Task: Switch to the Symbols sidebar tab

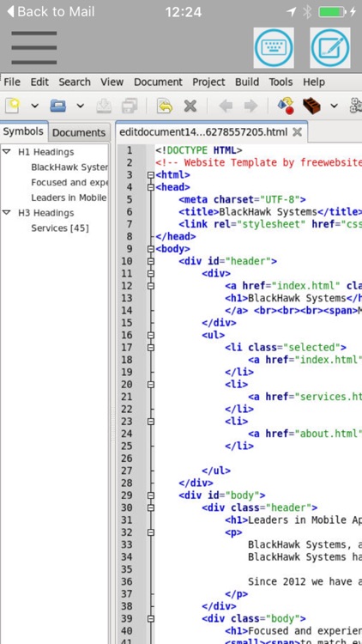Action: point(23,131)
